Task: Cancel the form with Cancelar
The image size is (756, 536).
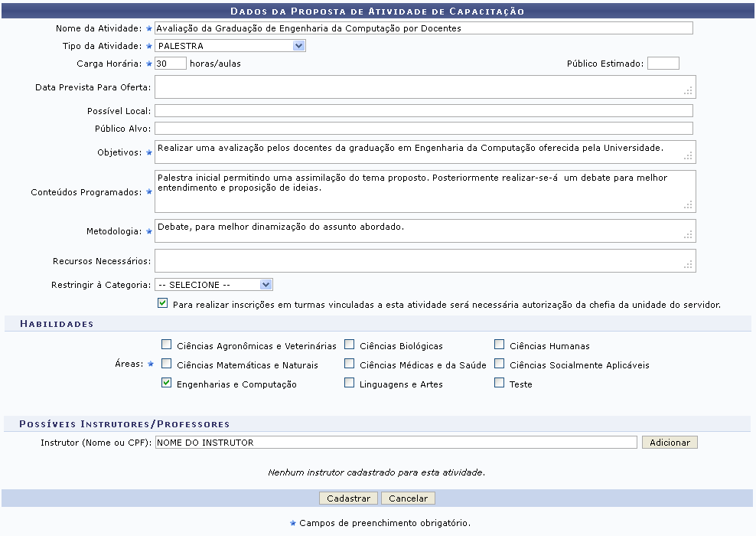Action: tap(408, 498)
